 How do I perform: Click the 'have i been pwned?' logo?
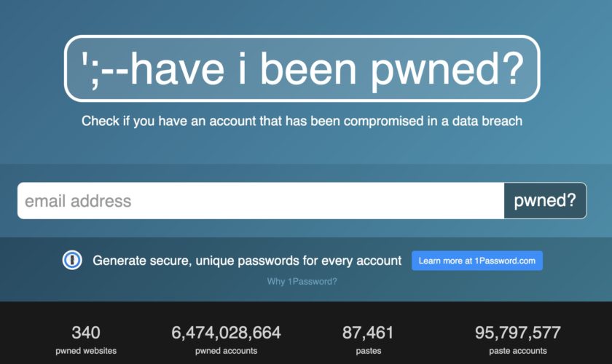tap(302, 68)
